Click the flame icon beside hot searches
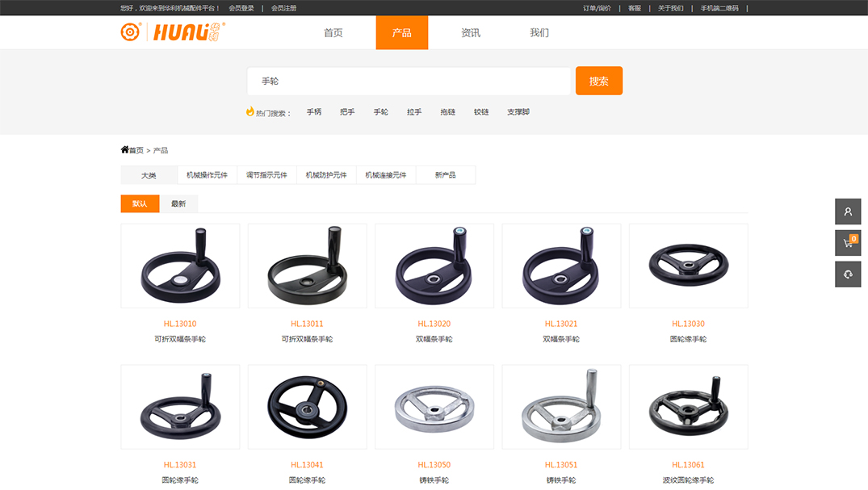 coord(250,111)
